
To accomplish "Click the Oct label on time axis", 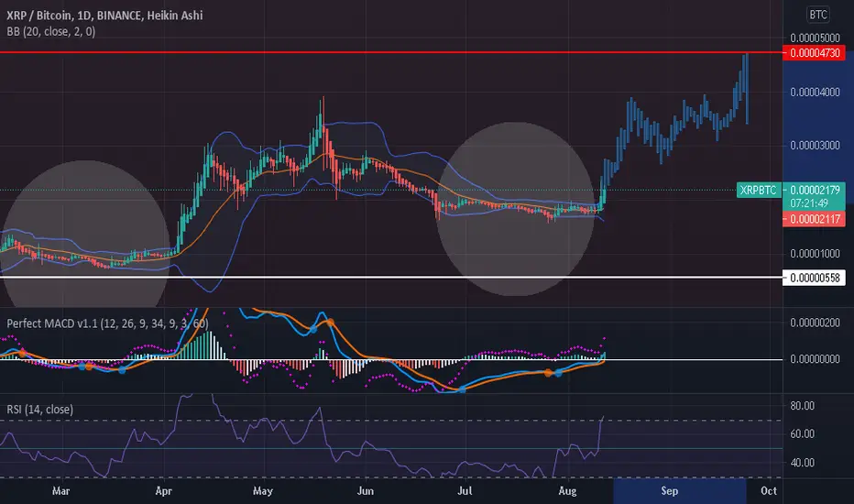I will coord(769,491).
